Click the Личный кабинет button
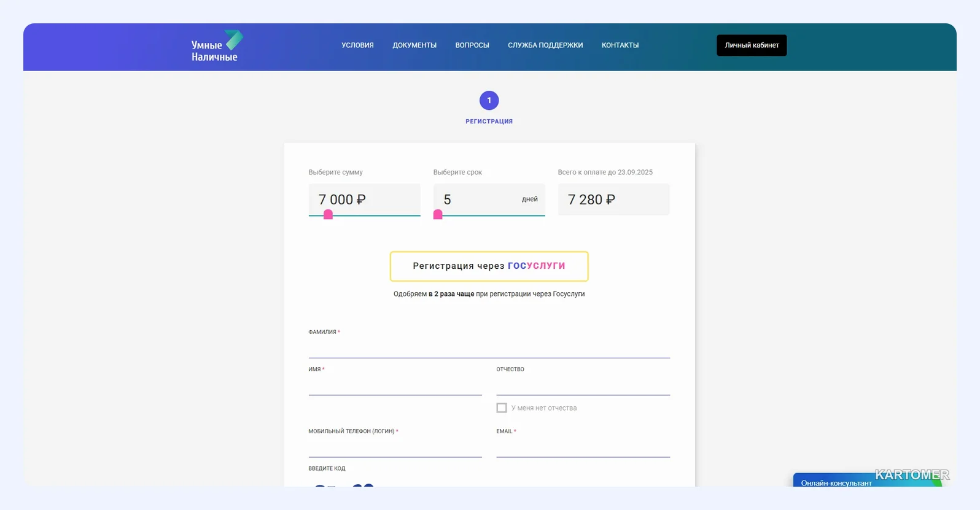Image resolution: width=980 pixels, height=510 pixels. click(x=752, y=45)
